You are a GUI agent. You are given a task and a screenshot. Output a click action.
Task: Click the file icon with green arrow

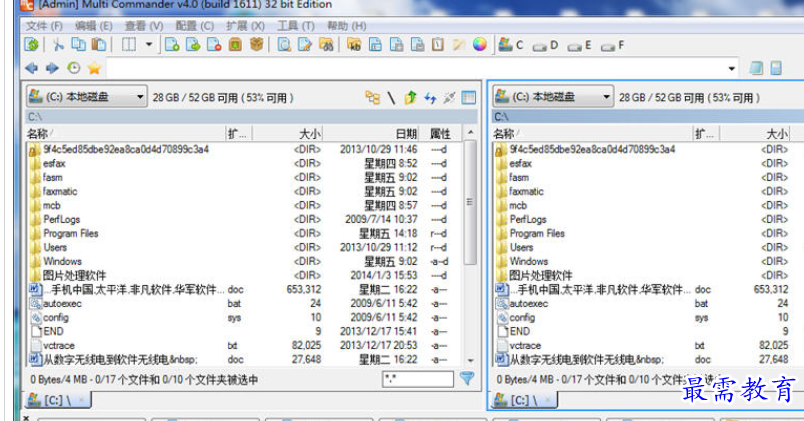click(x=193, y=45)
